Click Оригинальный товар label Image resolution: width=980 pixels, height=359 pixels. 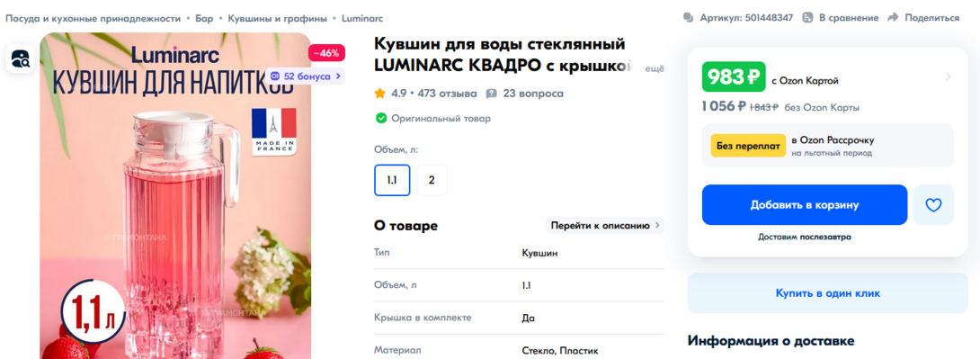(x=441, y=118)
